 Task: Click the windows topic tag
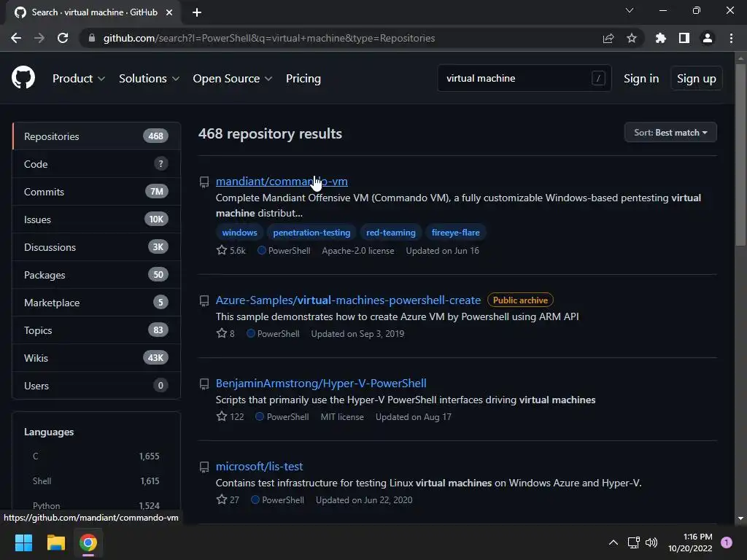pyautogui.click(x=239, y=233)
